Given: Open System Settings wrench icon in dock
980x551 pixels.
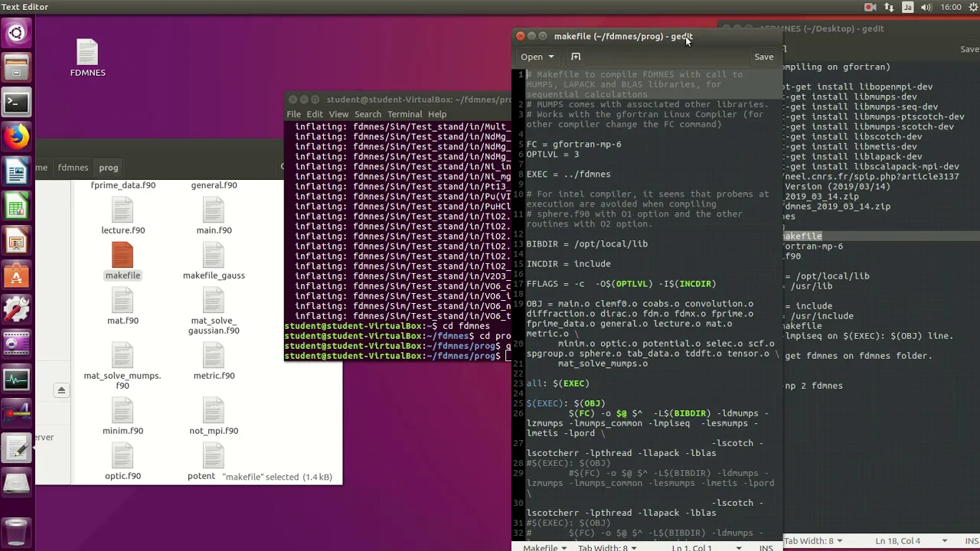Looking at the screenshot, I should coord(16,311).
